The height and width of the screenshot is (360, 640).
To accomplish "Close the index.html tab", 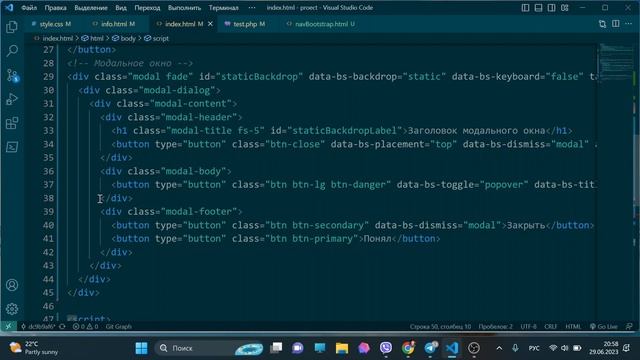I will pos(210,24).
